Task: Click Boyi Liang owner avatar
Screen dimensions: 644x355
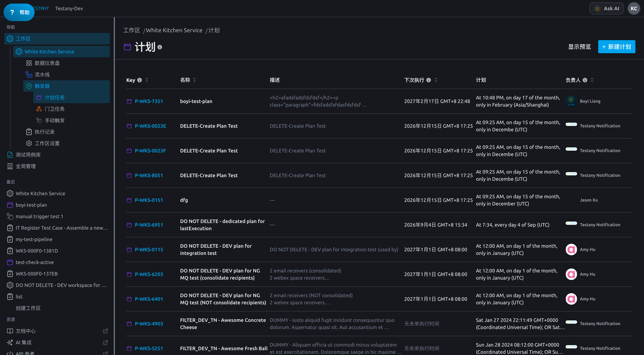Action: 571,101
